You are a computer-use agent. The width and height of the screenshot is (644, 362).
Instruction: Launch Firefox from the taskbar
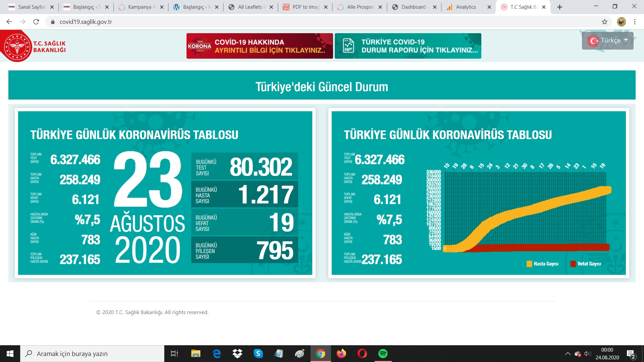pos(341,354)
